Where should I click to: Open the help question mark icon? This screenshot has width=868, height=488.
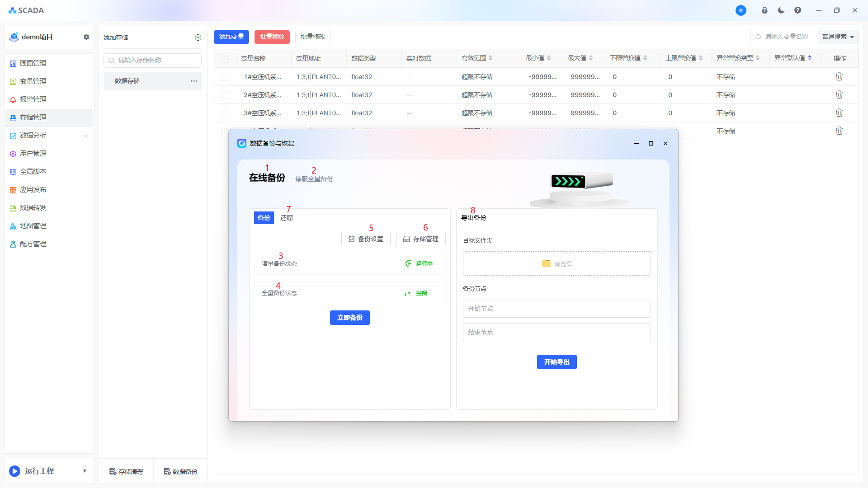click(x=797, y=10)
